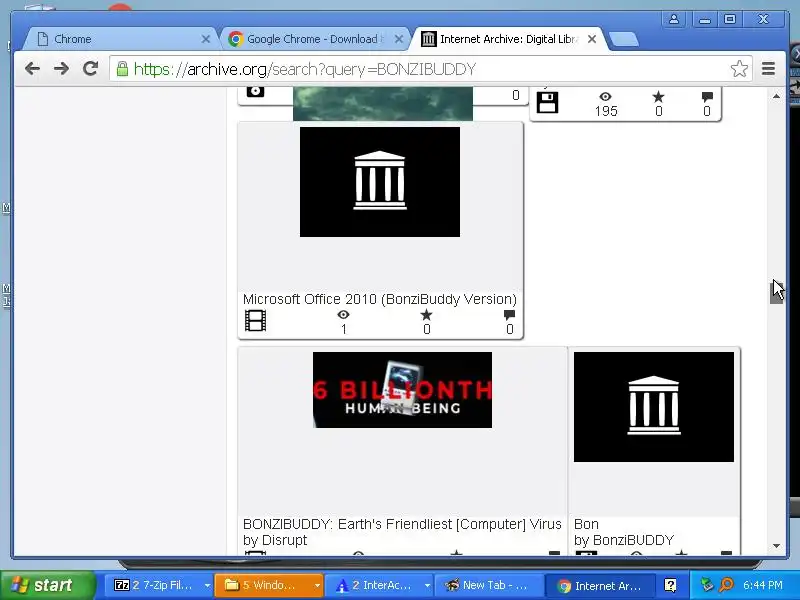The height and width of the screenshot is (600, 800).
Task: Click the vertical scrollbar thumb
Action: click(777, 293)
